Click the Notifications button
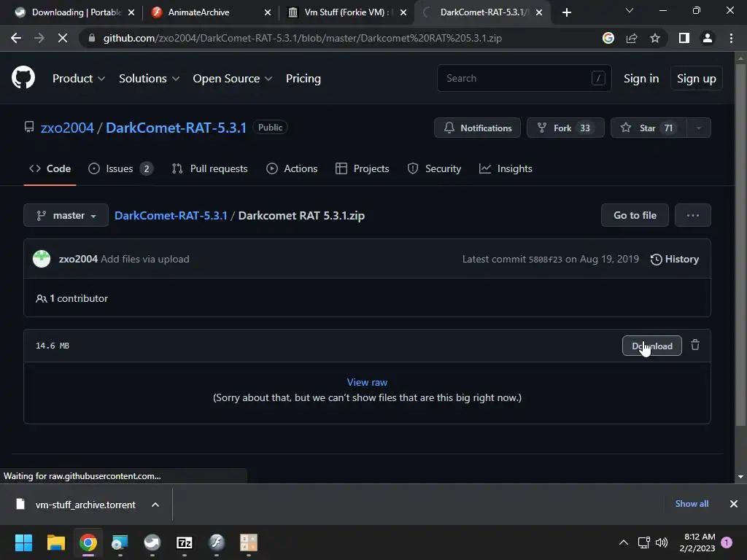This screenshot has height=560, width=747. click(477, 128)
